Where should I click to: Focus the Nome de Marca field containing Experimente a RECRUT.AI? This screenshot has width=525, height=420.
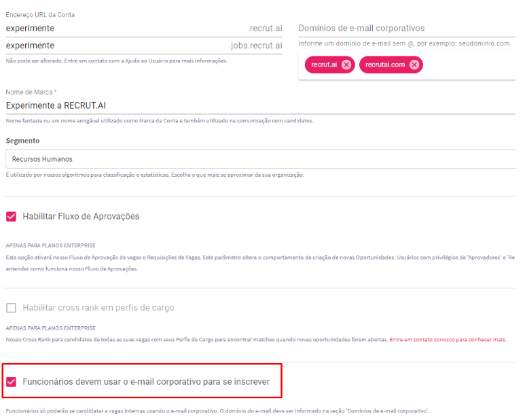pyautogui.click(x=261, y=105)
